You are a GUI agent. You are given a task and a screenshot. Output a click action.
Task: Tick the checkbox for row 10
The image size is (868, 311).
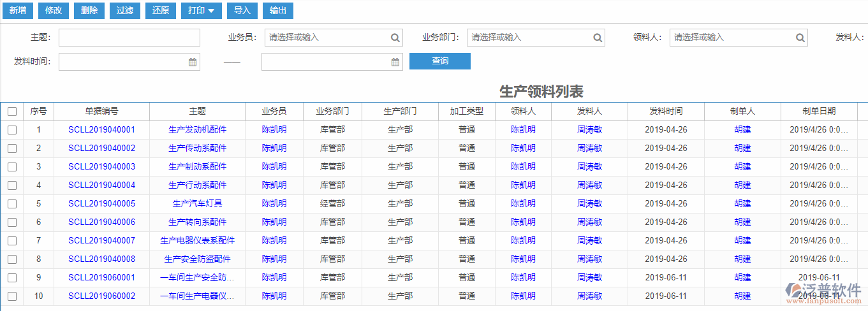coord(12,296)
